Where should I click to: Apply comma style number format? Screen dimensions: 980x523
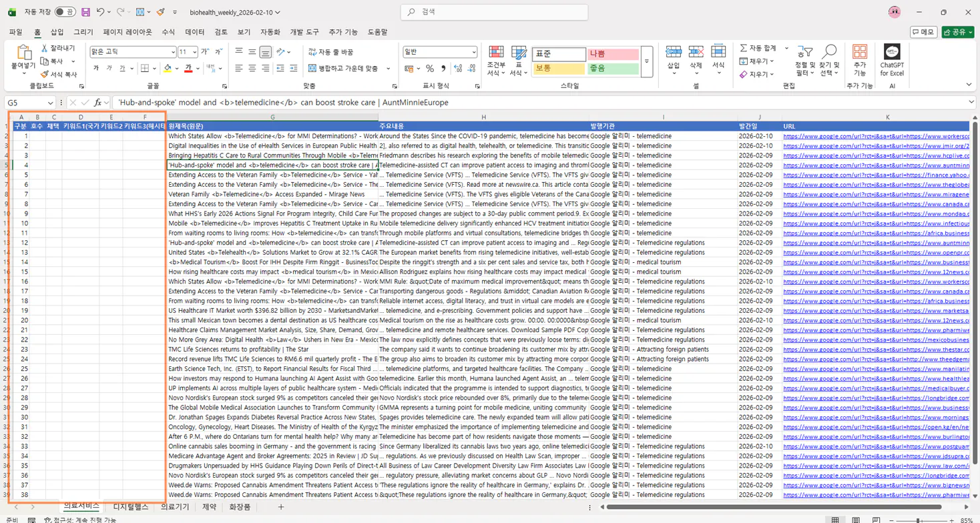coord(443,68)
